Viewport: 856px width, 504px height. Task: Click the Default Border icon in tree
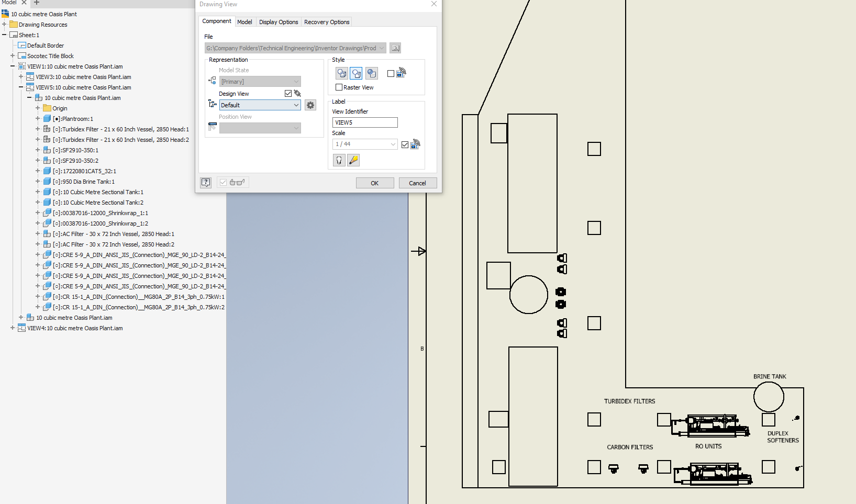[22, 46]
